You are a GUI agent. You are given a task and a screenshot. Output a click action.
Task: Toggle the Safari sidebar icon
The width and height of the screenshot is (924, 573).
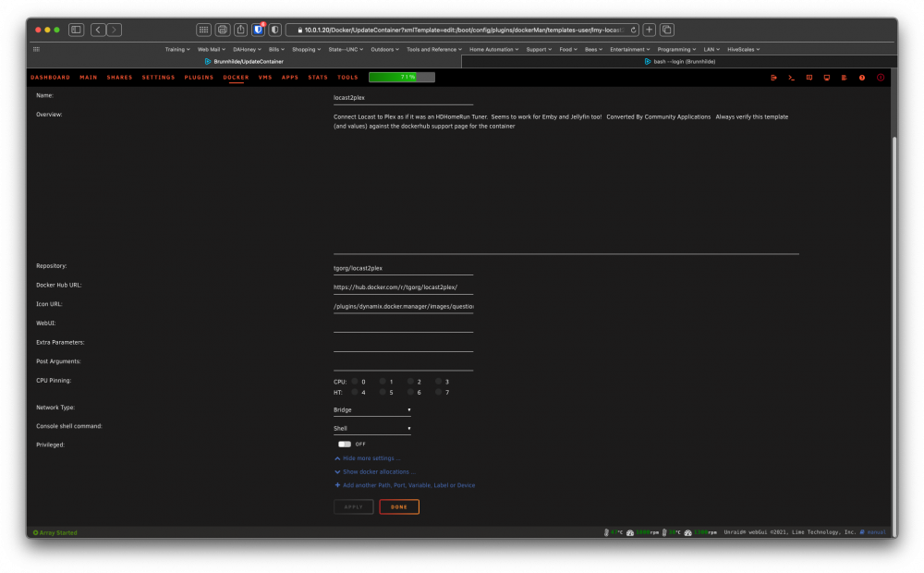(x=76, y=30)
